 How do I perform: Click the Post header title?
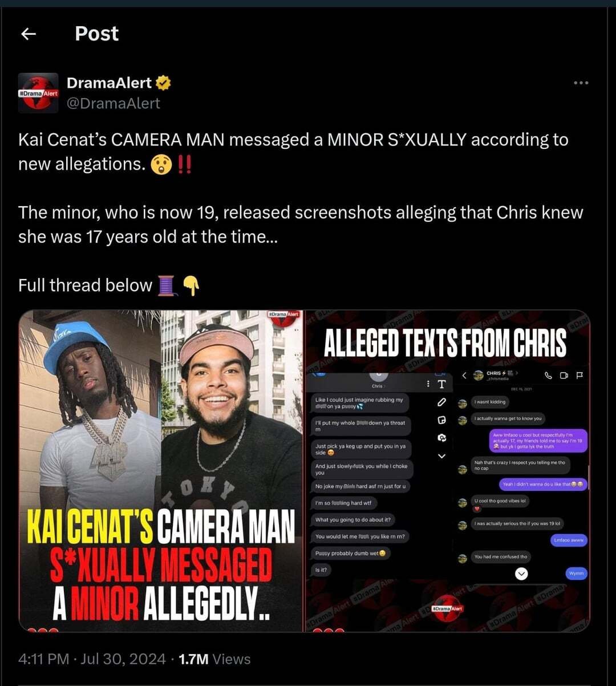click(x=97, y=34)
